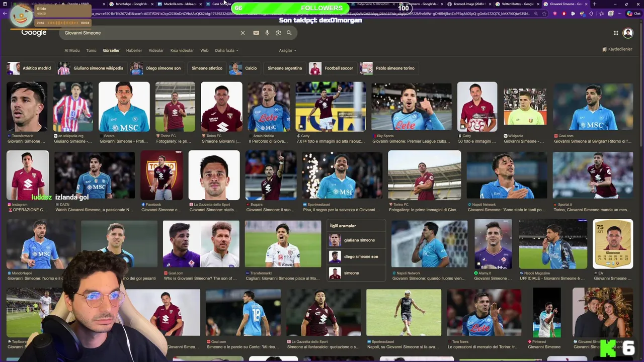Open Sportal.it Torino Giovanni Simeone image
The width and height of the screenshot is (644, 362).
coord(593,175)
